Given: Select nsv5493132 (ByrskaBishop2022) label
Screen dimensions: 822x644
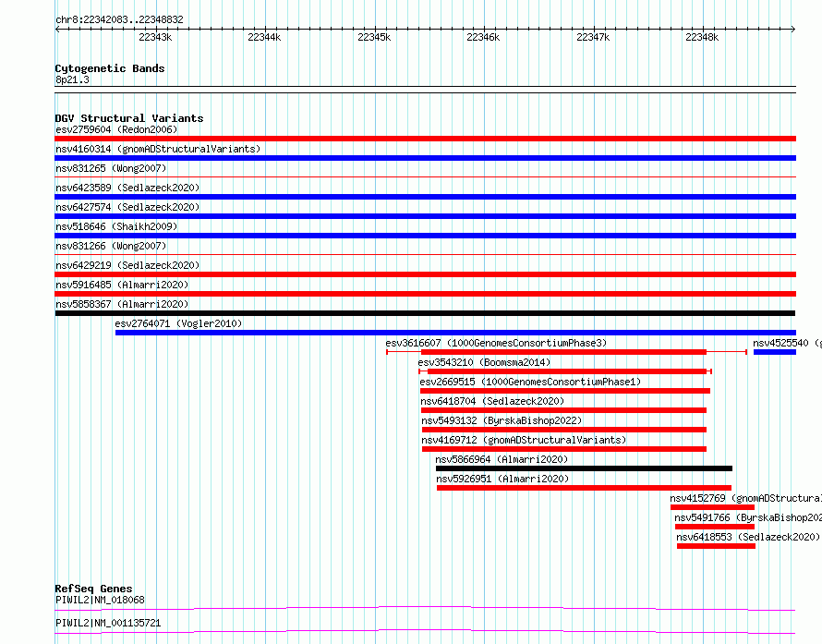Looking at the screenshot, I should tap(502, 420).
